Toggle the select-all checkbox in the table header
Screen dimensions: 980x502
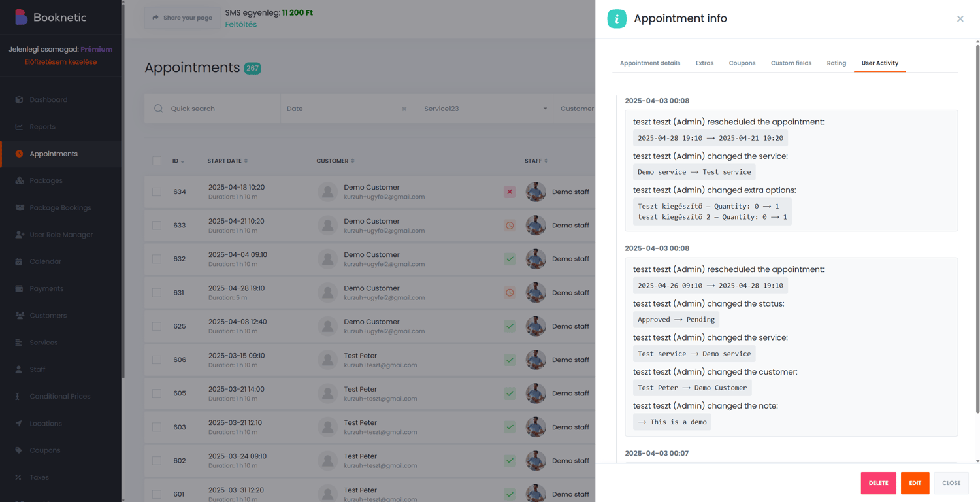[x=157, y=161]
